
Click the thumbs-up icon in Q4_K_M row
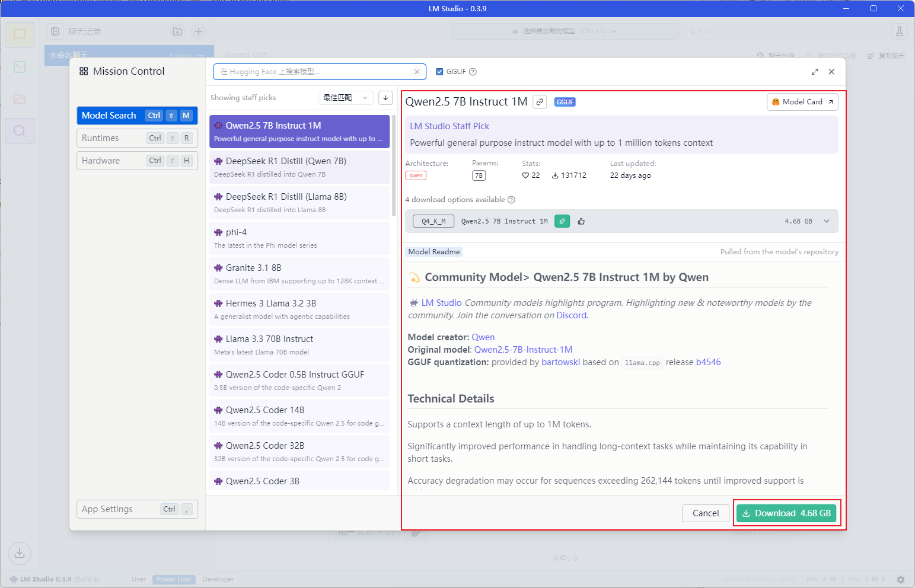[x=581, y=221]
